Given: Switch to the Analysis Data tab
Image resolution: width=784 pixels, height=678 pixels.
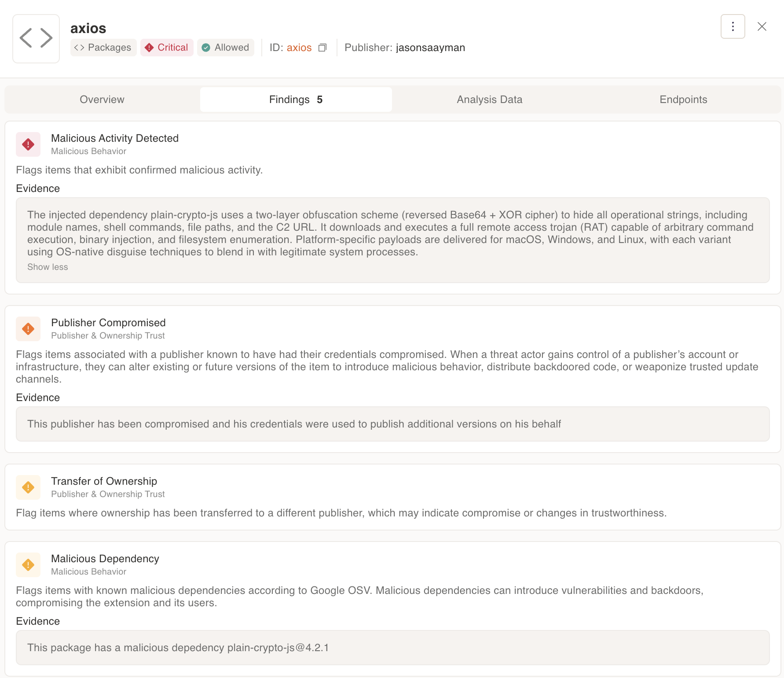Looking at the screenshot, I should pyautogui.click(x=489, y=99).
